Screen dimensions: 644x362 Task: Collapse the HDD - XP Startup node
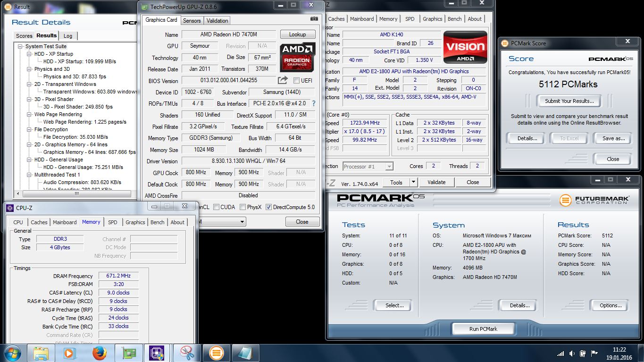(29, 54)
